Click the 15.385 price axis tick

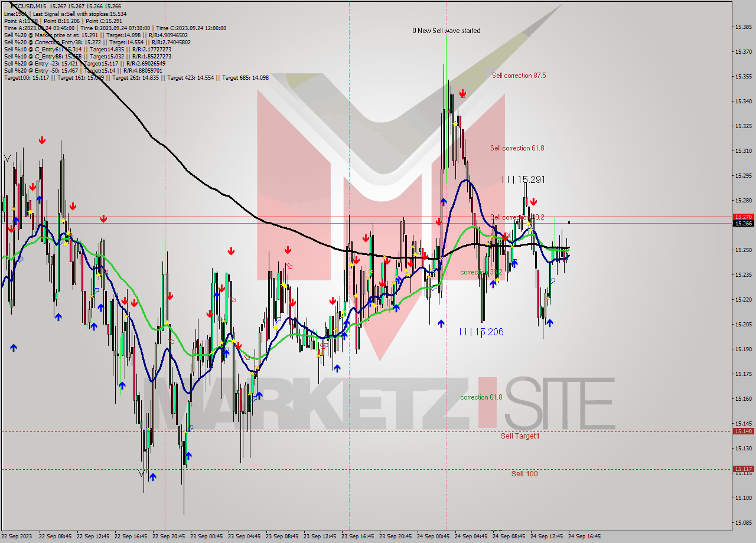[x=743, y=27]
